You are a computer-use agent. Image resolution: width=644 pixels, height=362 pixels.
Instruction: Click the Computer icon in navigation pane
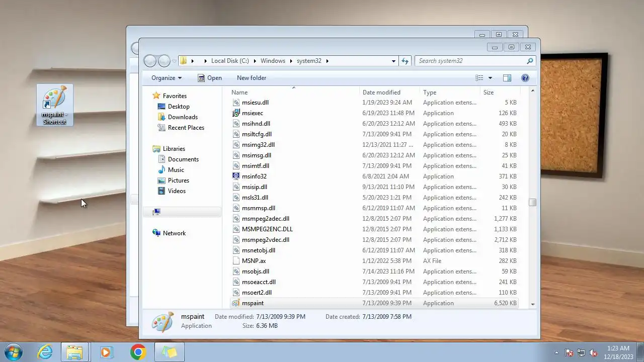156,212
